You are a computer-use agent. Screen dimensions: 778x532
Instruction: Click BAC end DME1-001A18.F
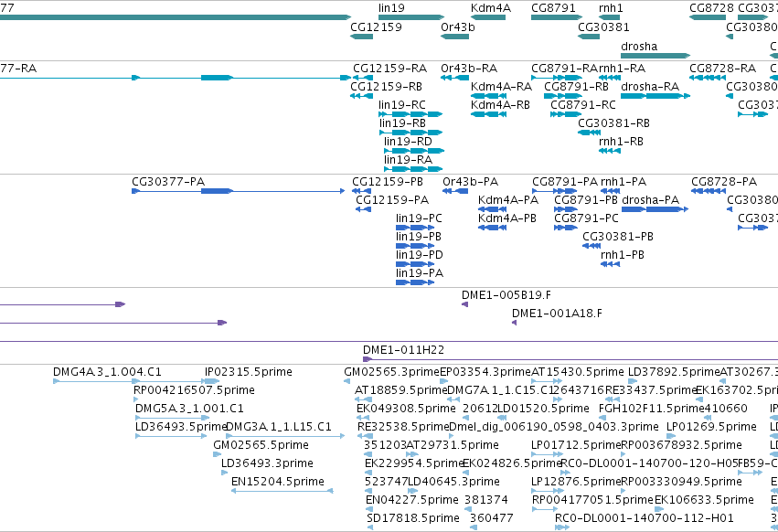pyautogui.click(x=515, y=323)
